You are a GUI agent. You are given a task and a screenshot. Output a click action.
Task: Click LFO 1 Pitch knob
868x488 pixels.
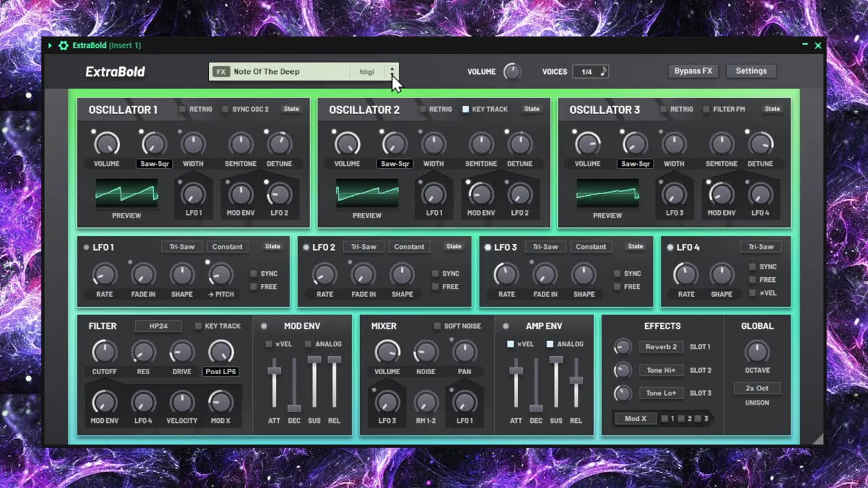click(220, 274)
